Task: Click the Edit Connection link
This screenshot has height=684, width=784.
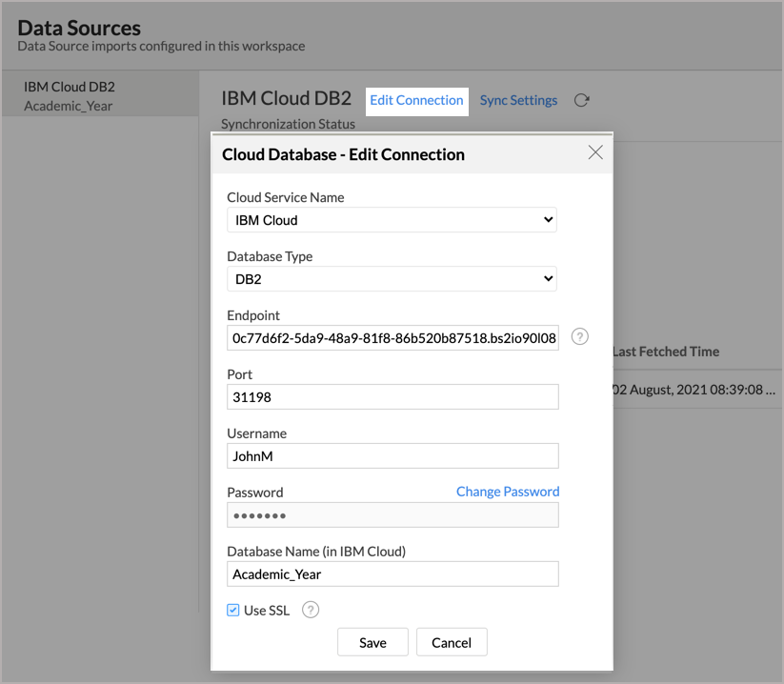Action: [416, 100]
